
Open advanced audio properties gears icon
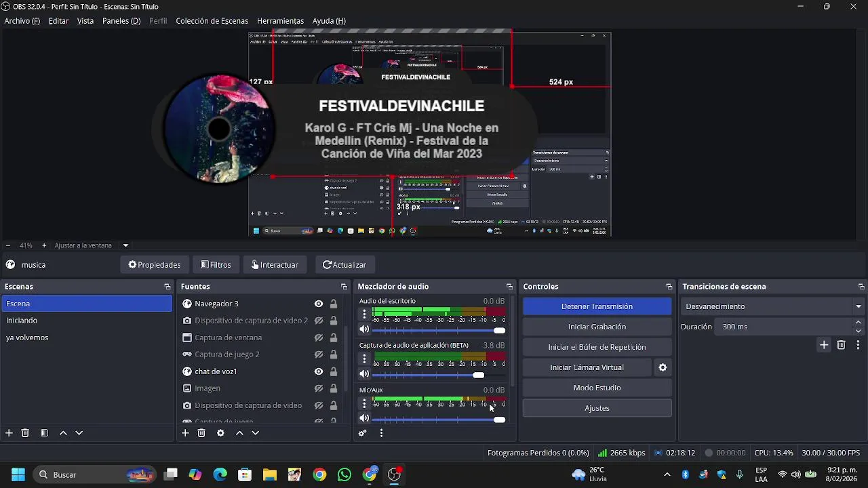pos(363,433)
